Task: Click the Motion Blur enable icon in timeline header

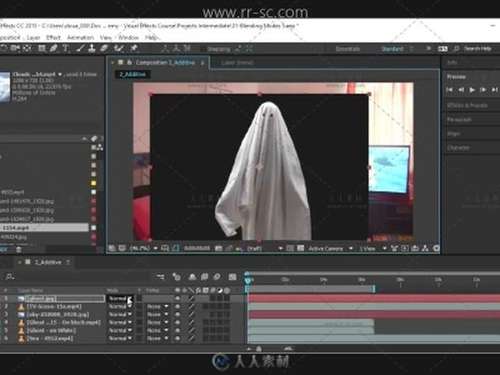Action: pyautogui.click(x=217, y=277)
